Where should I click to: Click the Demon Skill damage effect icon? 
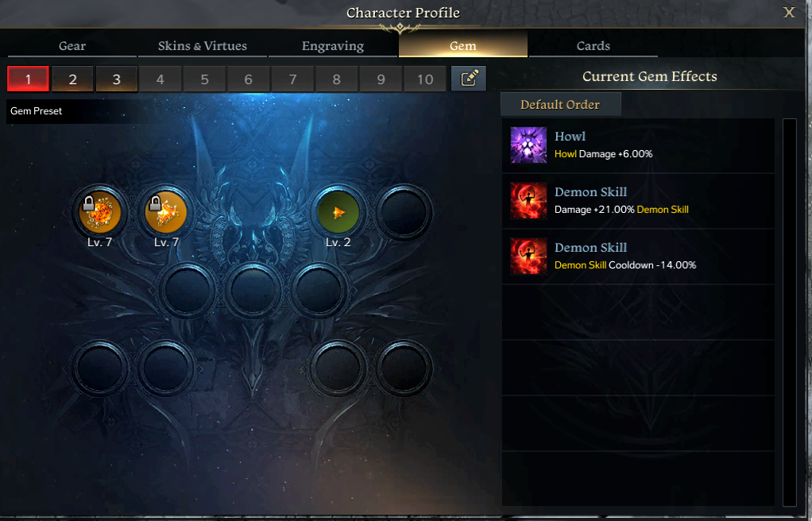coord(528,200)
